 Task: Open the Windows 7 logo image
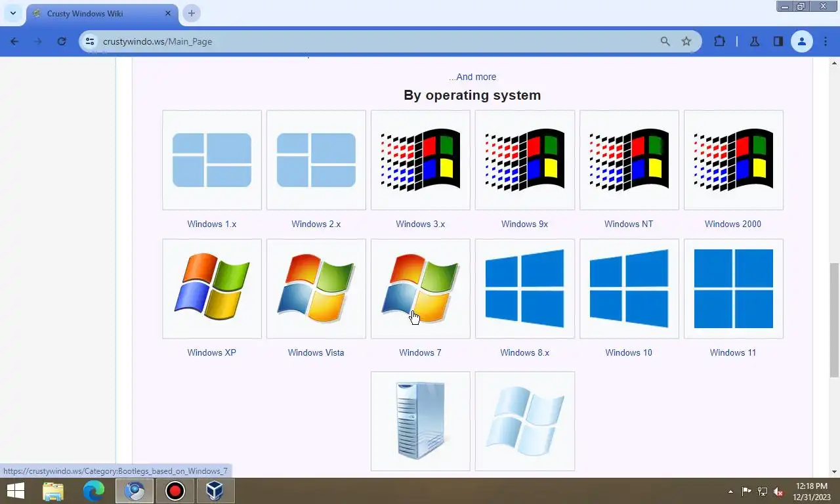click(x=421, y=289)
